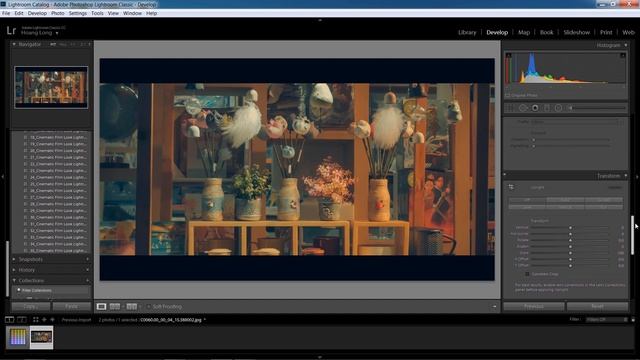Viewport: 640px width, 360px height.
Task: Select the Spot Removal tool
Action: pos(523,108)
